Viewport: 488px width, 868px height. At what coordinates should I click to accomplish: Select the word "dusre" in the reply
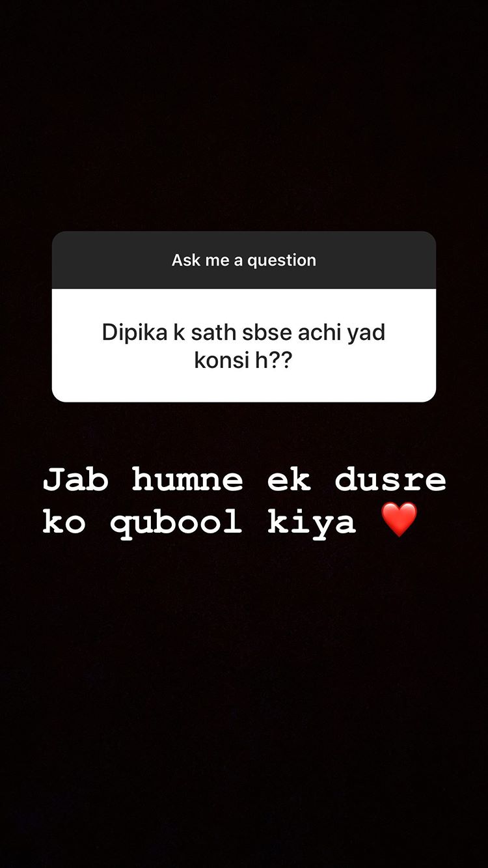pyautogui.click(x=390, y=481)
